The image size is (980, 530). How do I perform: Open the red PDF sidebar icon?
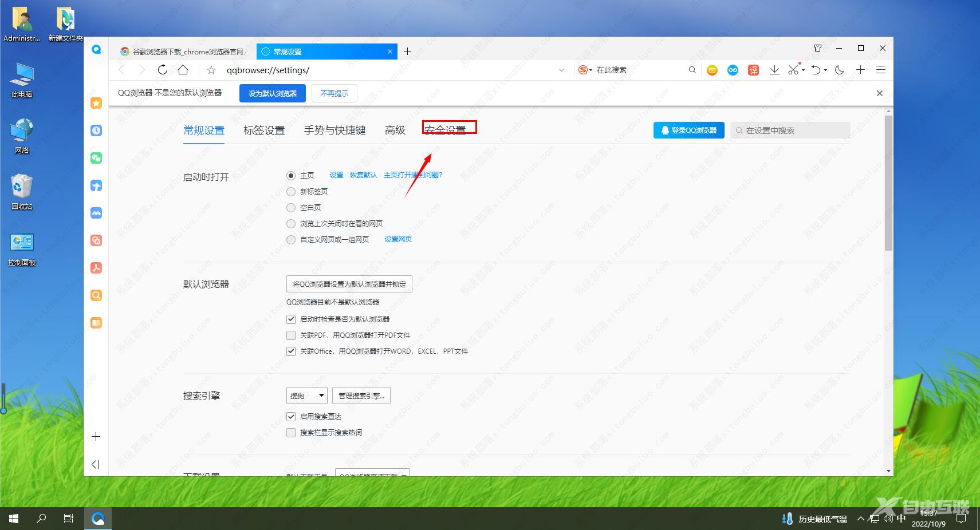96,268
